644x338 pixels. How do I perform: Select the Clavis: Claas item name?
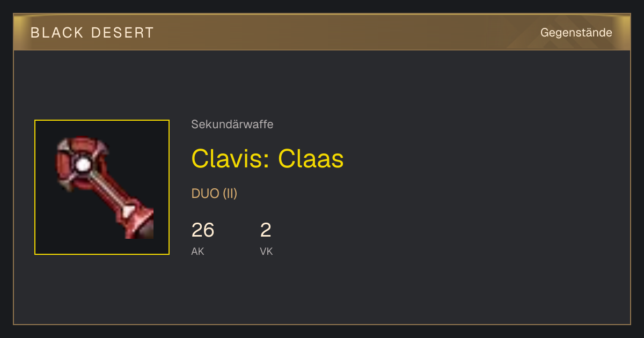click(267, 159)
